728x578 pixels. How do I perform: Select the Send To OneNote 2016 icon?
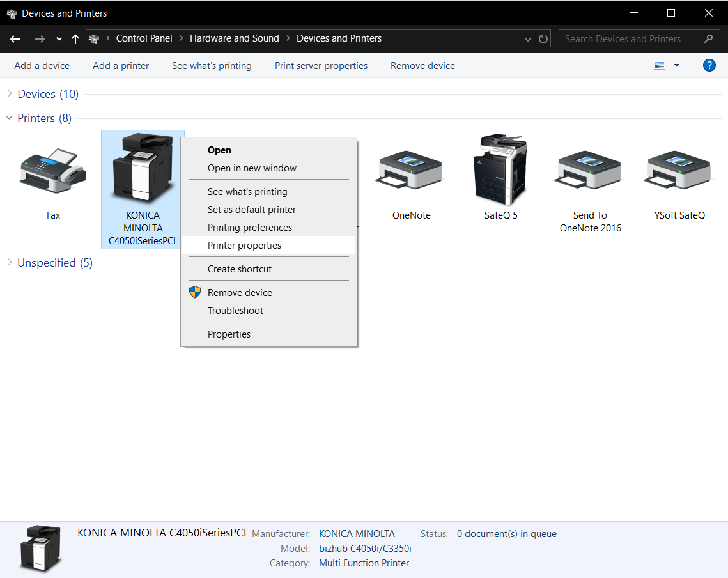[x=588, y=169]
